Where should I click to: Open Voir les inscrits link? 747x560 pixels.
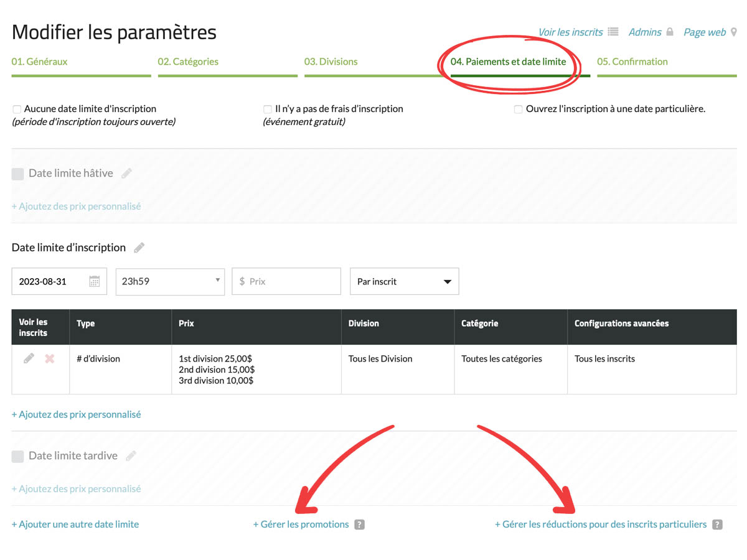click(571, 32)
